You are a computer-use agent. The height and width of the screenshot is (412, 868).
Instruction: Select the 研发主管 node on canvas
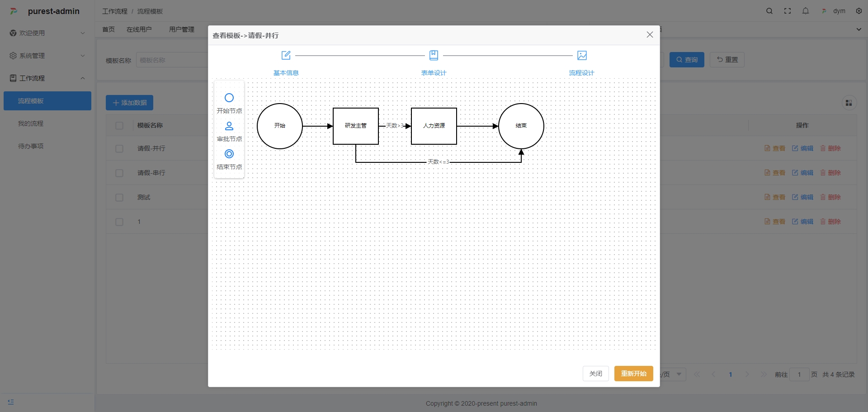(x=356, y=126)
